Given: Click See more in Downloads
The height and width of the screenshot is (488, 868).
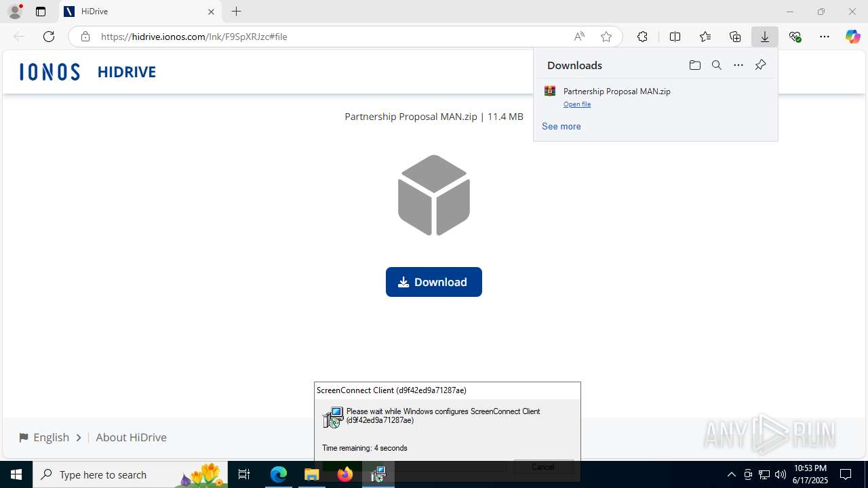Looking at the screenshot, I should pos(561,126).
